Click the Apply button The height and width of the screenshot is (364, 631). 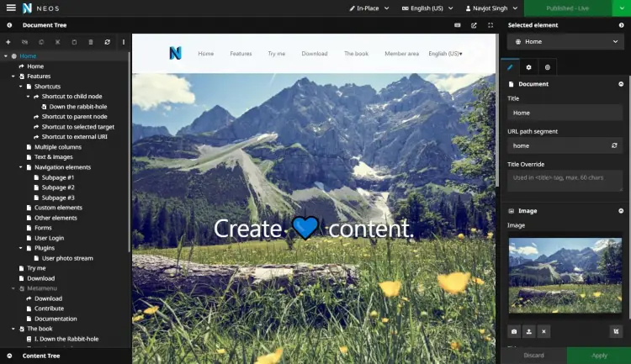(x=599, y=356)
